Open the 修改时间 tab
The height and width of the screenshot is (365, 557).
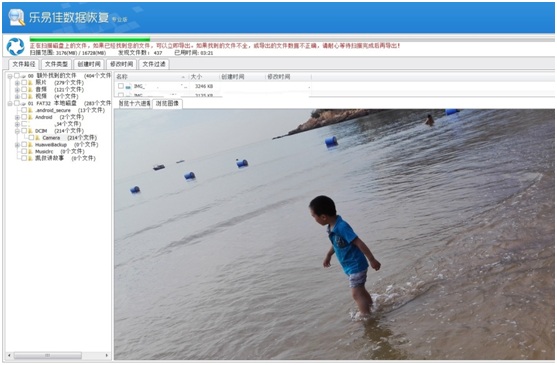coord(121,64)
